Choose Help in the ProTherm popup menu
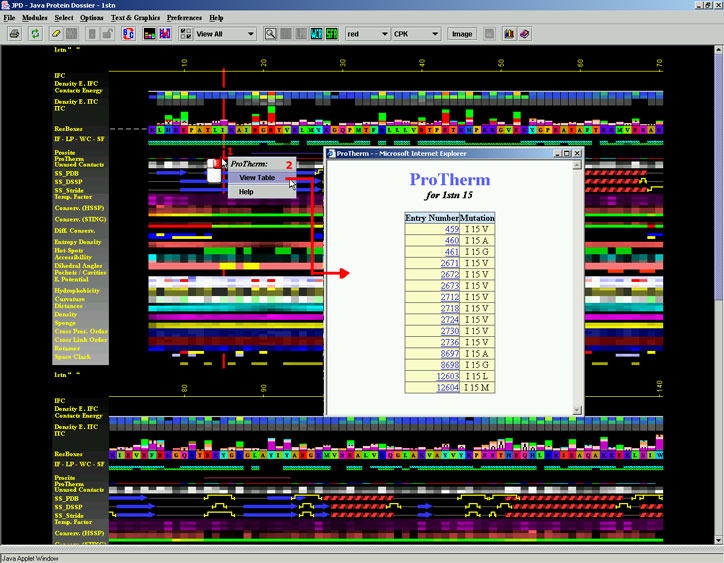 click(246, 192)
